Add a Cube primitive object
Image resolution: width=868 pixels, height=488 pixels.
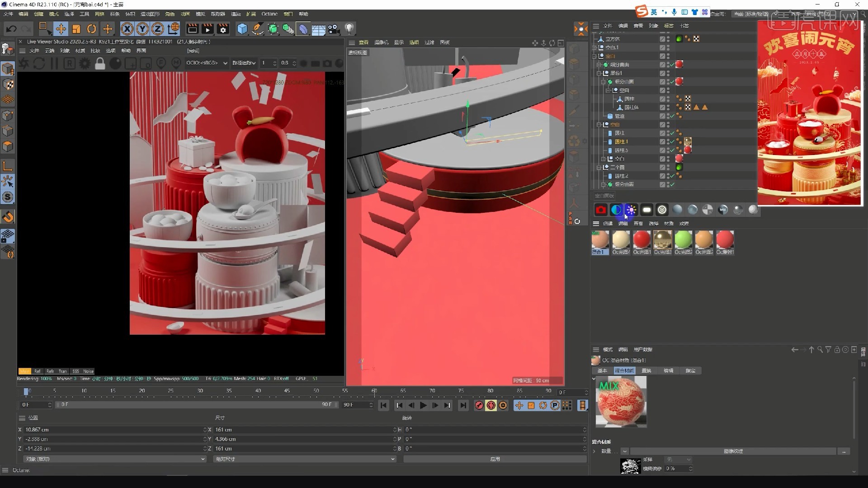pyautogui.click(x=243, y=29)
